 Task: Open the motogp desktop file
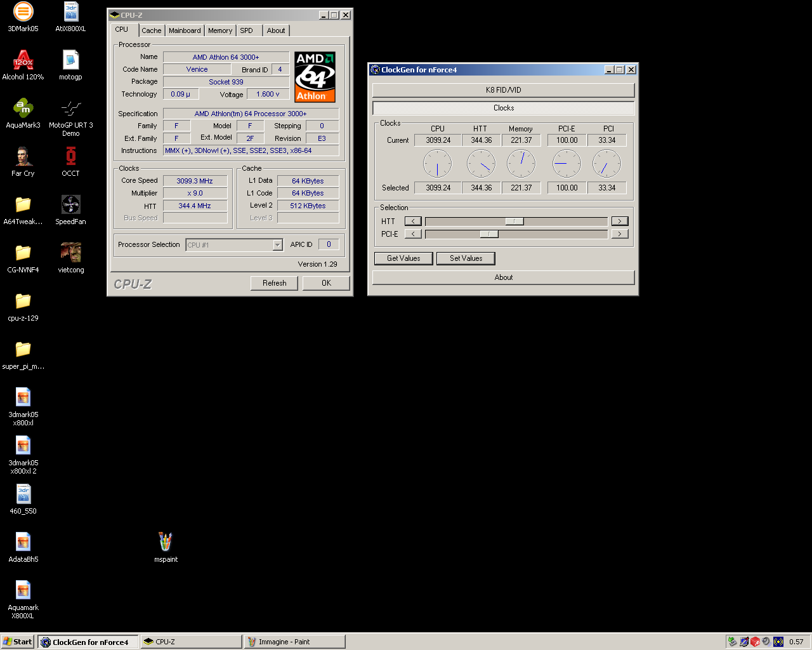[70, 65]
